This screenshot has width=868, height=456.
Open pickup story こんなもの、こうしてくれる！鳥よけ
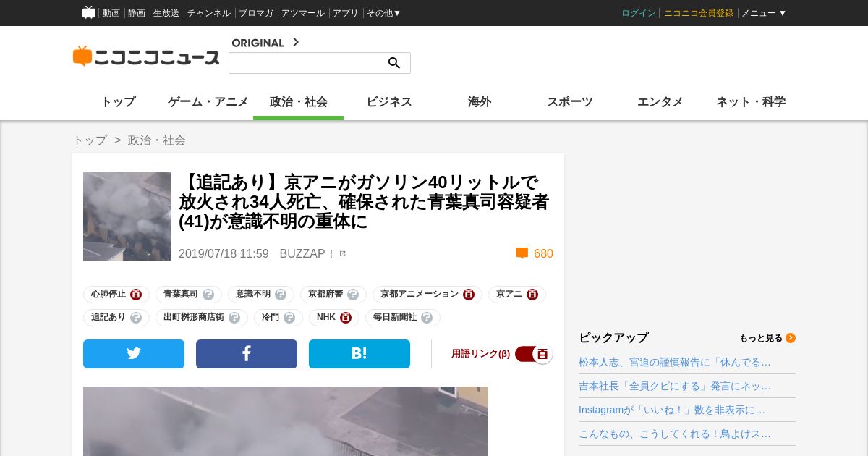coord(675,434)
